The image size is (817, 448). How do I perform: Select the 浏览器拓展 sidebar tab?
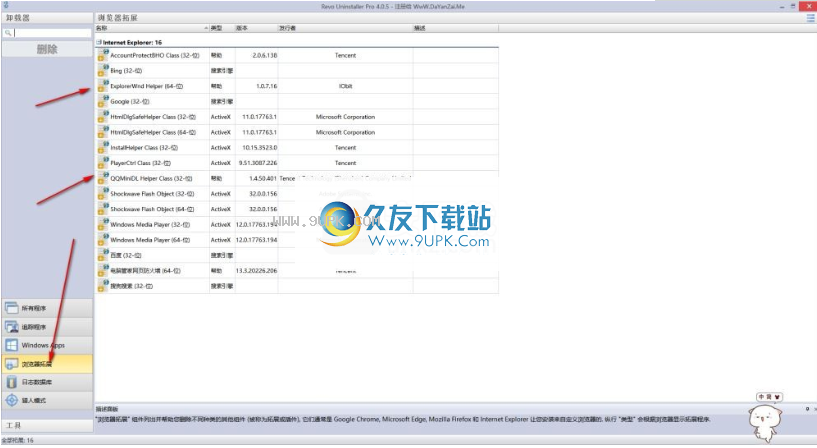(x=47, y=364)
